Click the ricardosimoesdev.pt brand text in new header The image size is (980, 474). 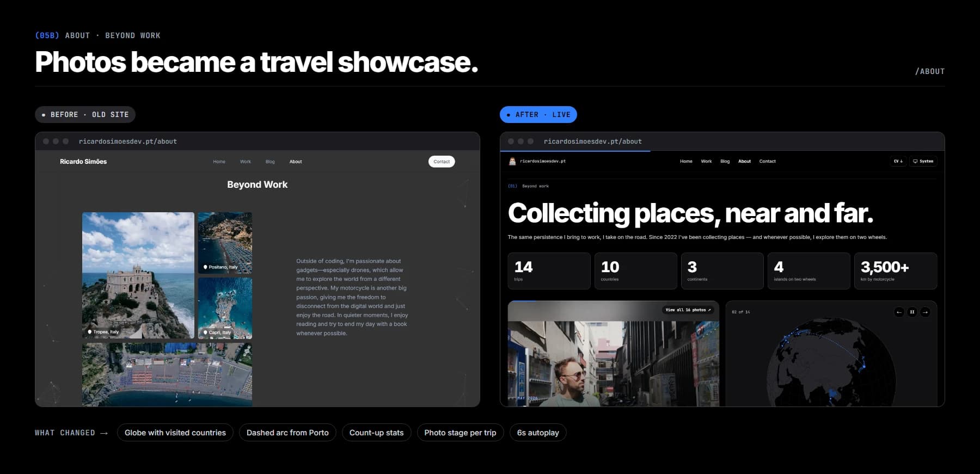tap(543, 161)
